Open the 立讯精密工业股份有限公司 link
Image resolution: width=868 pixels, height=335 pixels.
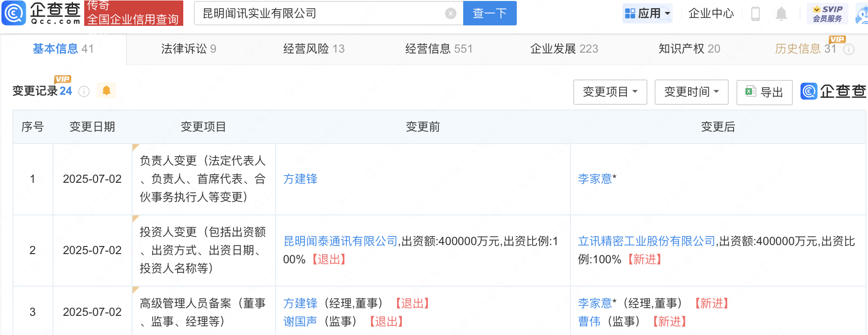[x=646, y=241]
